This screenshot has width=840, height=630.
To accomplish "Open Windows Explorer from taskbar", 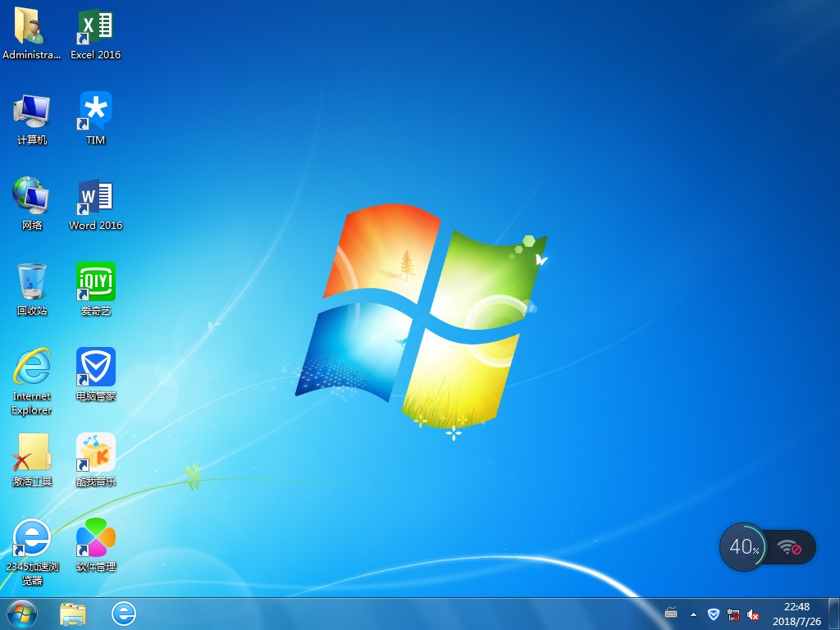I will click(x=73, y=614).
